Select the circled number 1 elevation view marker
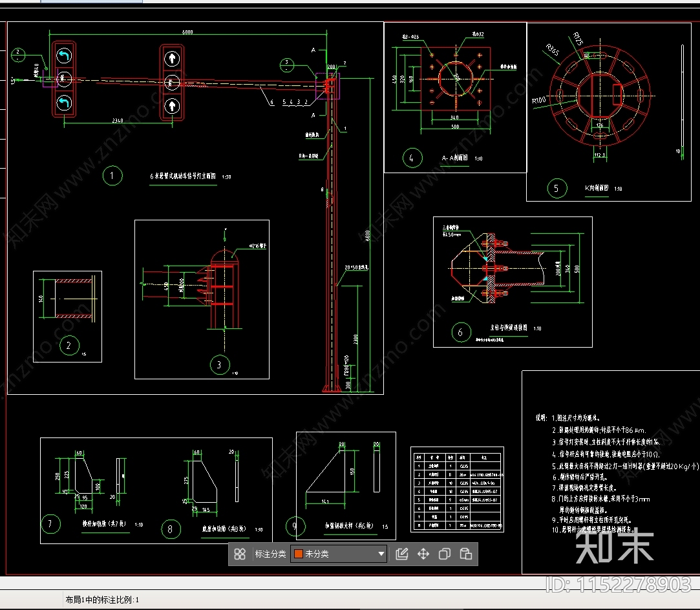 (112, 176)
